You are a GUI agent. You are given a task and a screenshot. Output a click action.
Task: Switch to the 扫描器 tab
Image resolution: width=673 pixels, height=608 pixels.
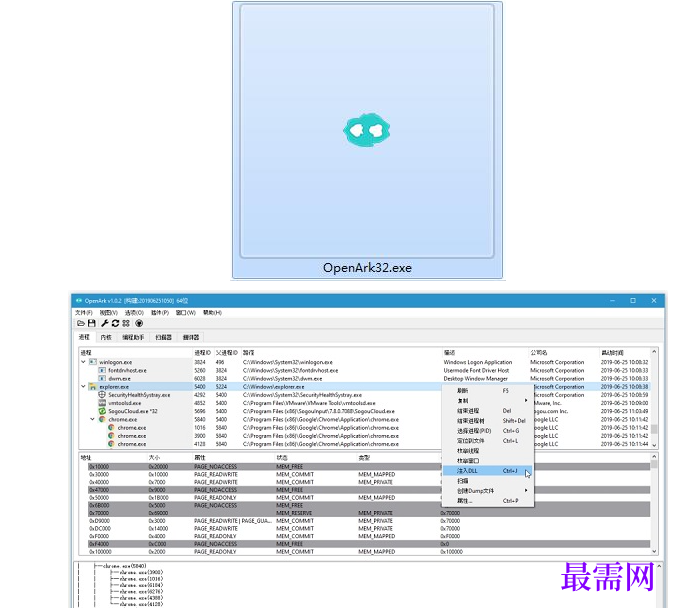click(x=164, y=337)
